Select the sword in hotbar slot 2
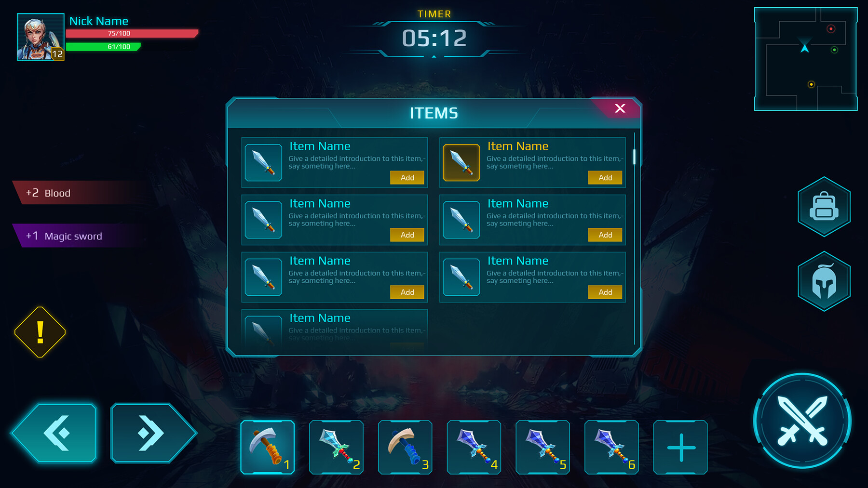 (336, 447)
